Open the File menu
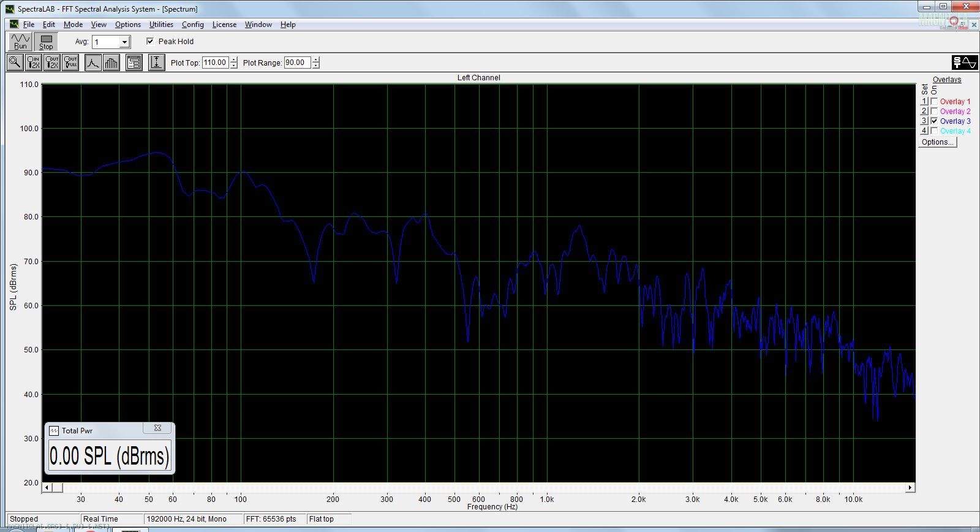Image resolution: width=980 pixels, height=532 pixels. coord(29,25)
